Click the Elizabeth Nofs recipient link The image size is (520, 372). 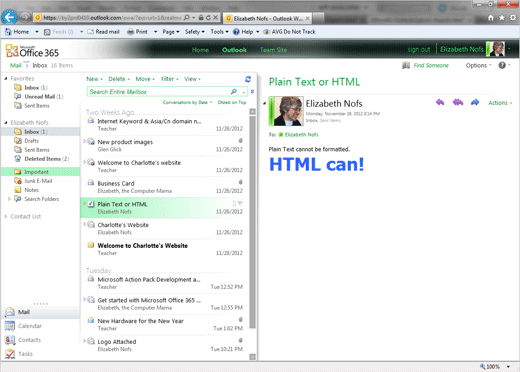[302, 135]
